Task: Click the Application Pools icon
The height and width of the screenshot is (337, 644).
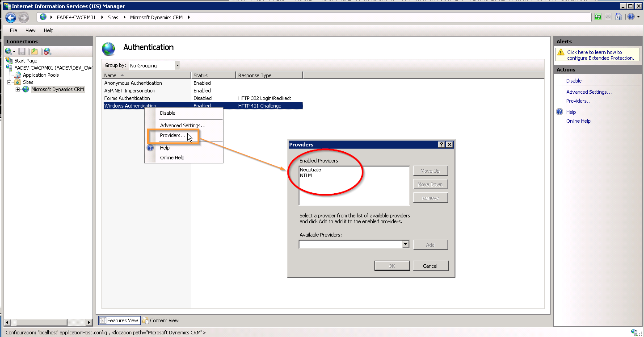Action: pos(18,75)
